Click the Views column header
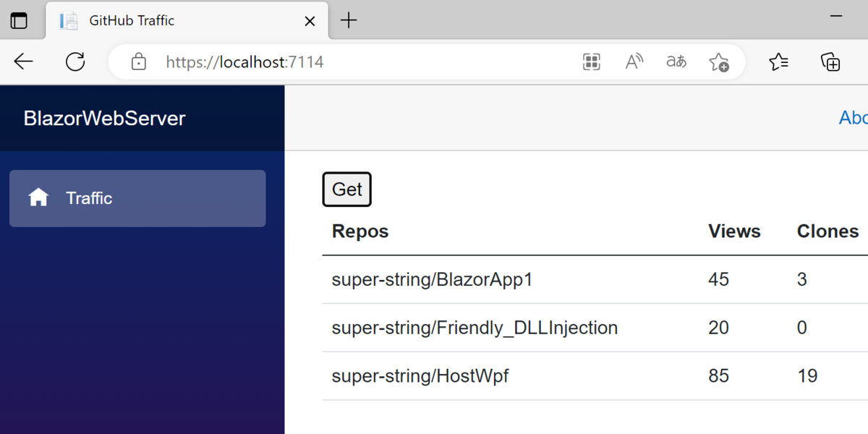The height and width of the screenshot is (434, 868). pyautogui.click(x=734, y=231)
